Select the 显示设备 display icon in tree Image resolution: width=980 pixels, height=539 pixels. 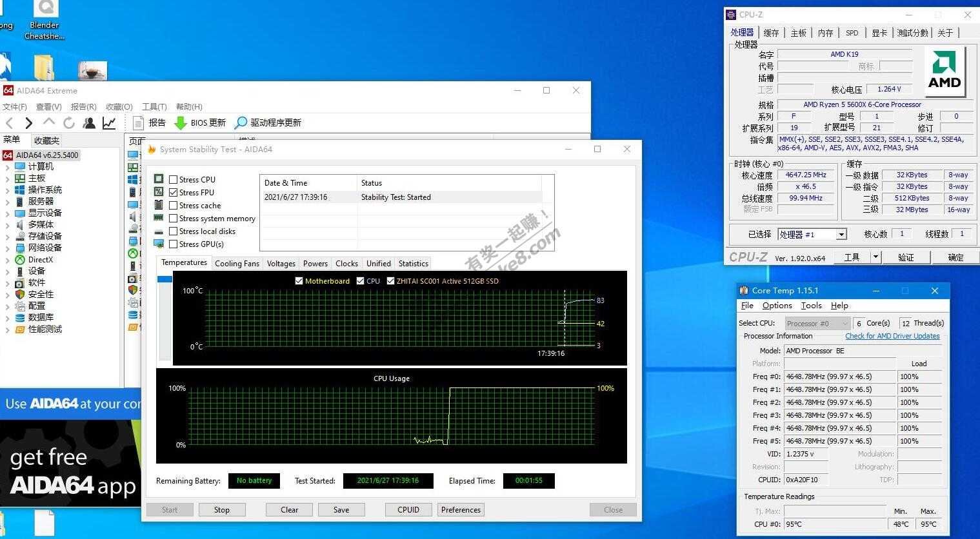pos(20,213)
